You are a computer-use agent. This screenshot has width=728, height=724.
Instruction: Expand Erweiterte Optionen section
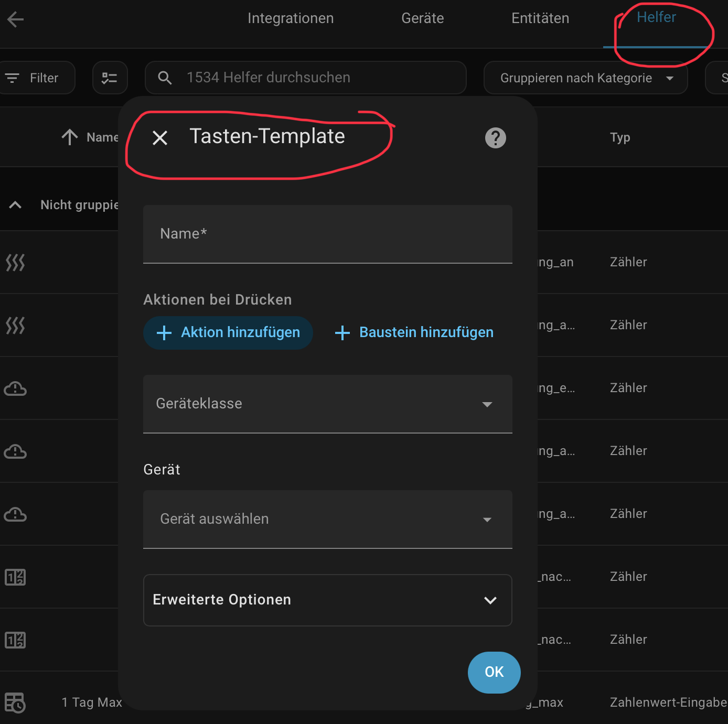pyautogui.click(x=327, y=600)
